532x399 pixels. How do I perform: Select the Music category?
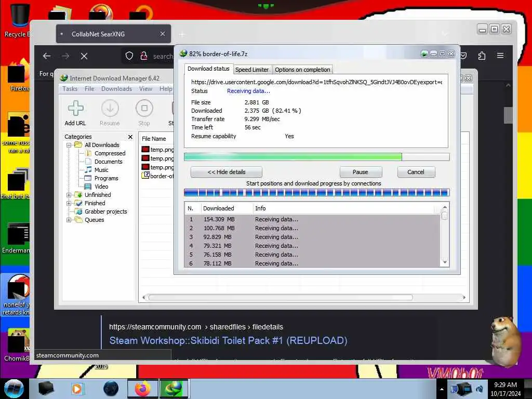[101, 170]
